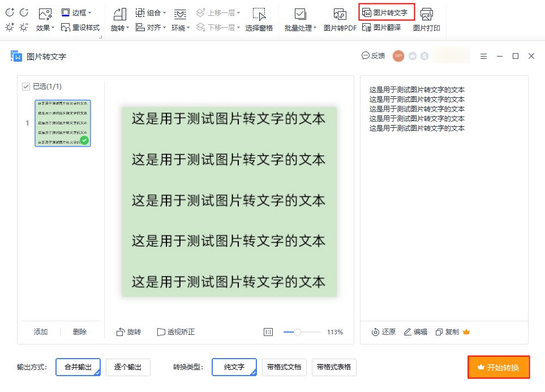The height and width of the screenshot is (392, 545).
Task: Click 上移一层 bring forward
Action: pos(218,13)
